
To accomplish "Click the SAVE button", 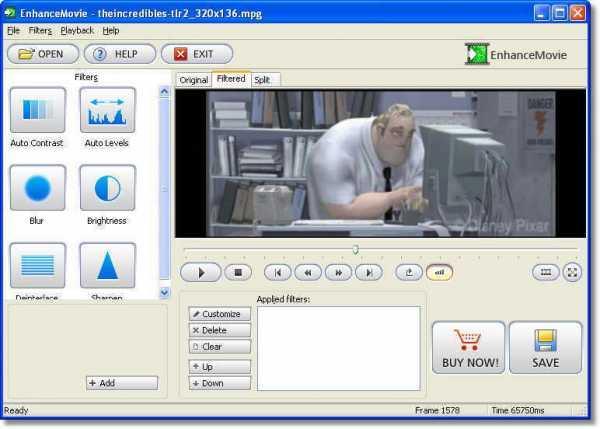I will click(x=545, y=348).
